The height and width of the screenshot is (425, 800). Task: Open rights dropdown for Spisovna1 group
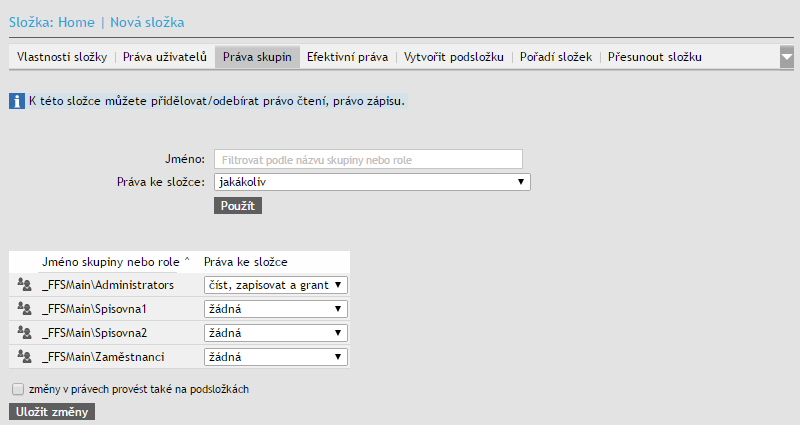[275, 309]
